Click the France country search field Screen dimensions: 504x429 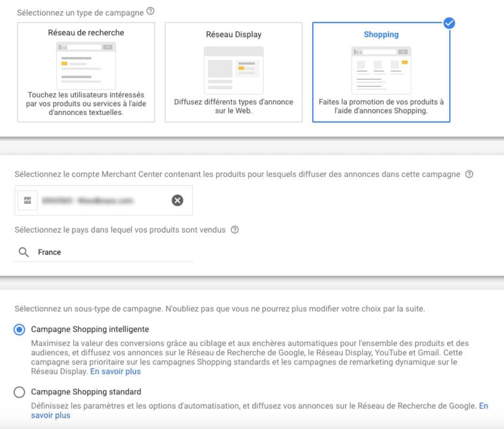(x=112, y=252)
